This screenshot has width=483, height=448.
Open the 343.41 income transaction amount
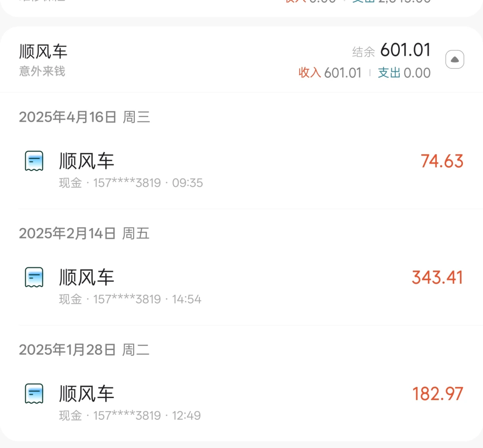437,278
